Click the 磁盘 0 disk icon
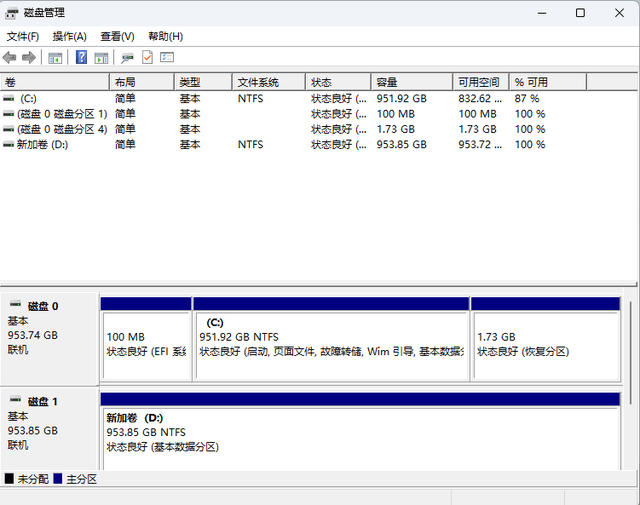Viewport: 640px width, 505px height. pos(16,303)
